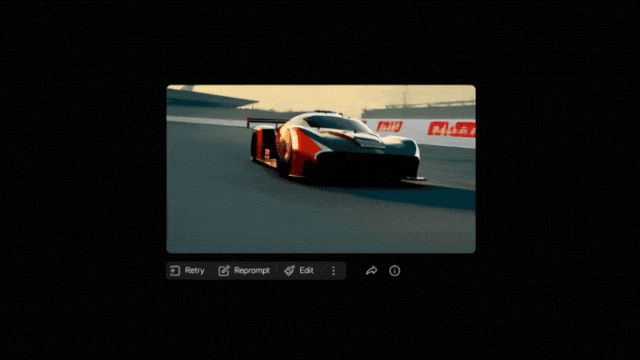The height and width of the screenshot is (360, 640).
Task: Click the car's rear wing in the image
Action: 265,122
